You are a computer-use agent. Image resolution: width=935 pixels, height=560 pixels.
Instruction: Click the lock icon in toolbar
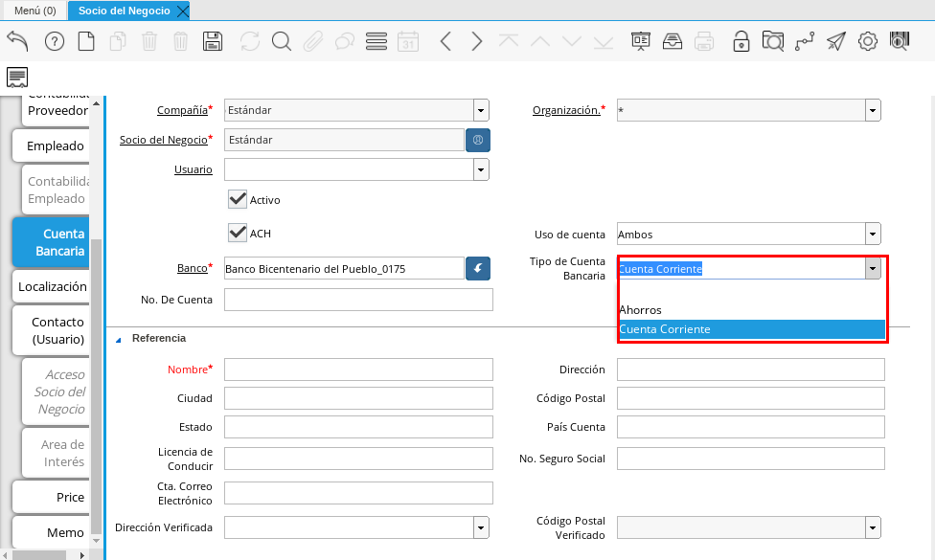(741, 41)
